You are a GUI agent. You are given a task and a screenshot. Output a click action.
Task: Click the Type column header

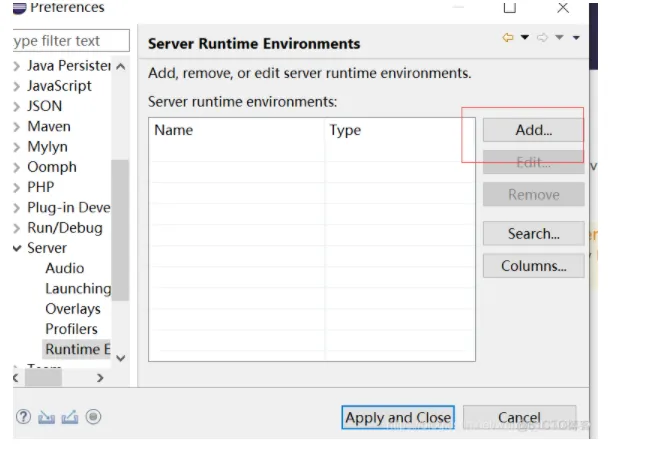click(400, 130)
